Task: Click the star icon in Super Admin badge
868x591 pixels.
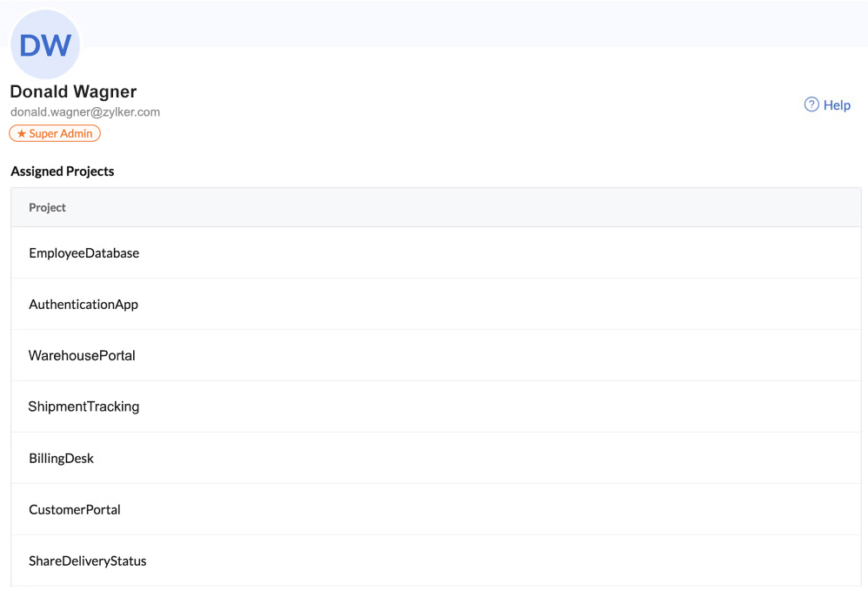Action: click(x=22, y=134)
